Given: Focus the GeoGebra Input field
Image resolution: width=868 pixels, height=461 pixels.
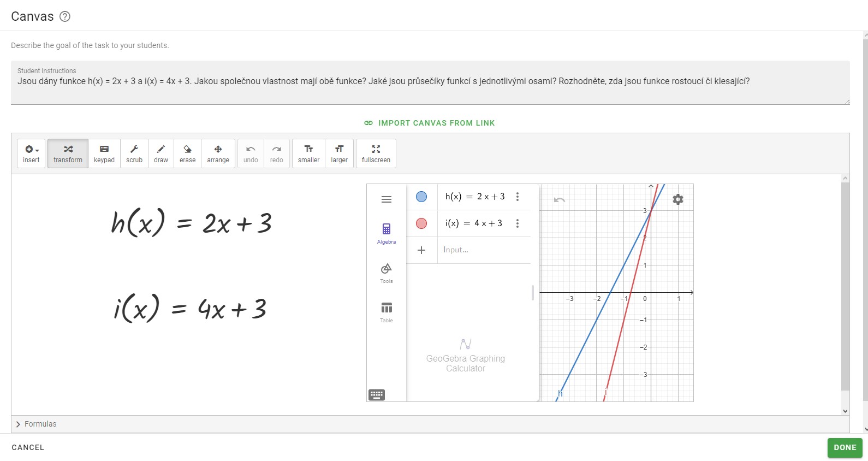Looking at the screenshot, I should (484, 250).
